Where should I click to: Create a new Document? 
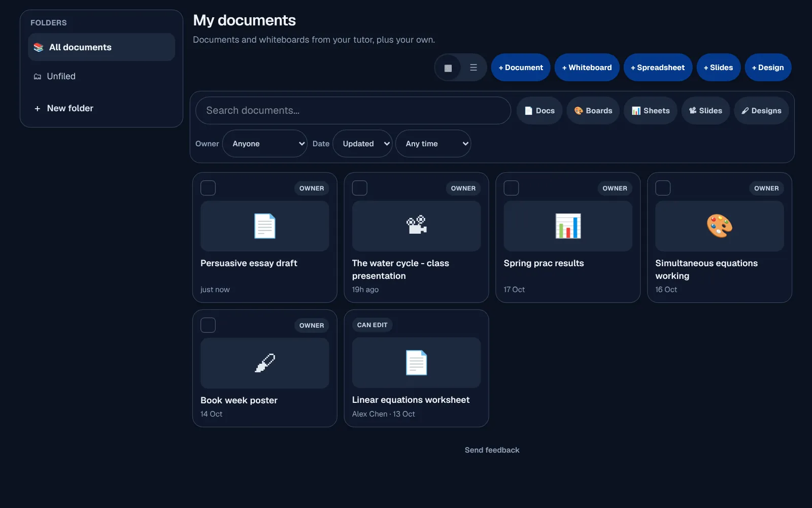521,68
